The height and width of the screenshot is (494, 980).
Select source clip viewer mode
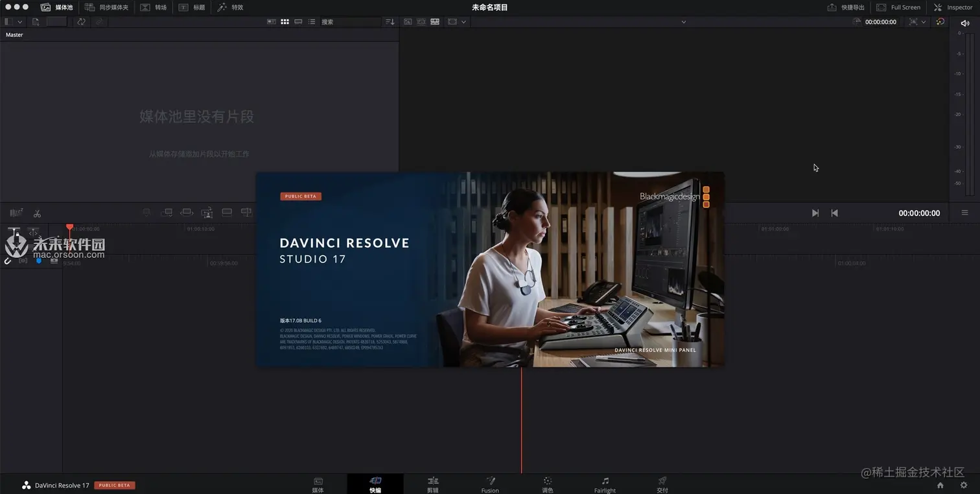pos(408,21)
